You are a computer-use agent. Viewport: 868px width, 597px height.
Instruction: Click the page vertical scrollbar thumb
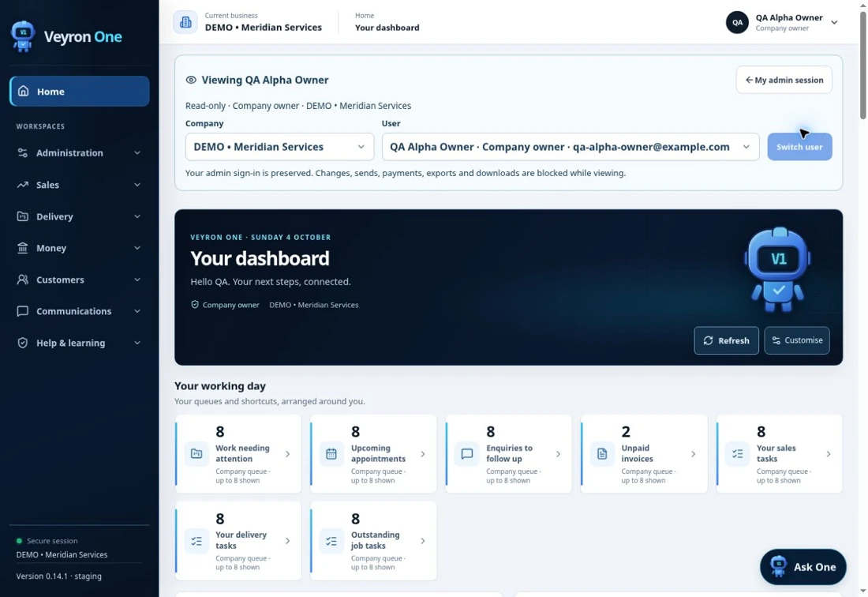pos(862,64)
